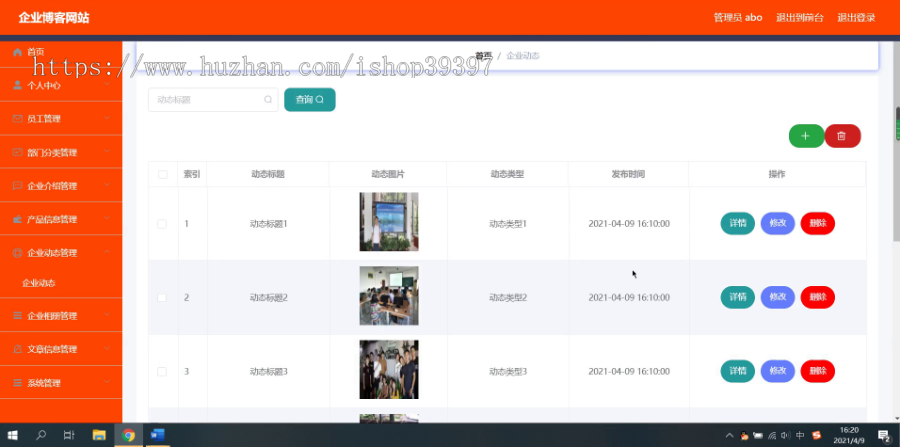Check the checkbox for row 动态标题3

(162, 372)
